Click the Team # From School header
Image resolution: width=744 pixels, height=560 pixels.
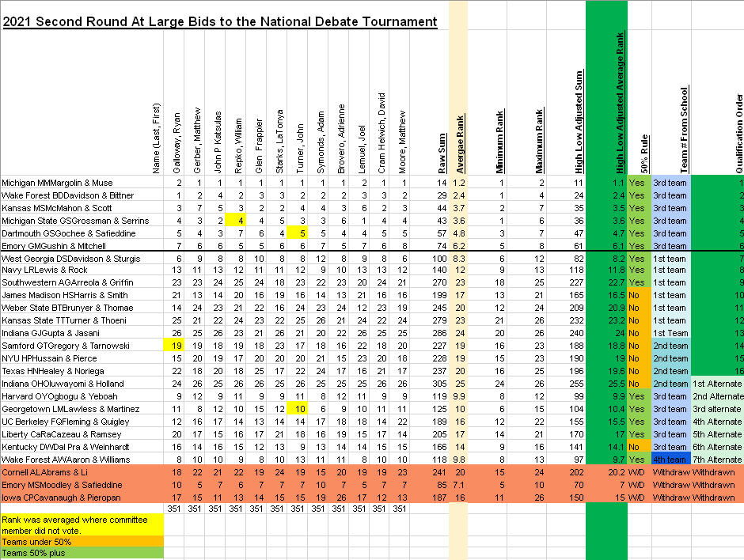(684, 131)
